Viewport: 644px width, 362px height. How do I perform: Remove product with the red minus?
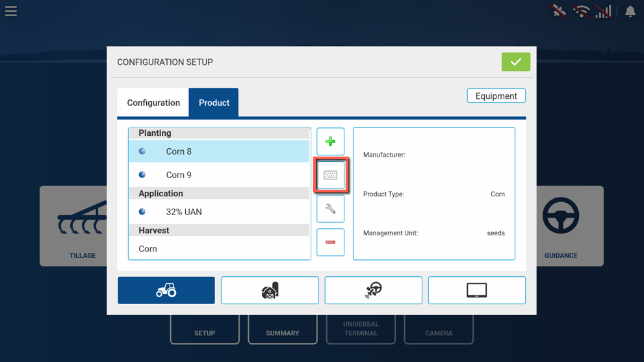(330, 242)
